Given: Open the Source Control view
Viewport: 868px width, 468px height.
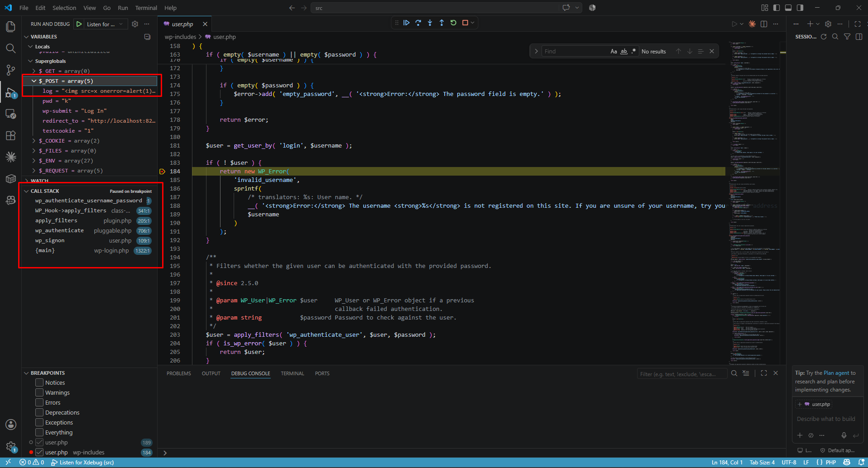Looking at the screenshot, I should click(10, 70).
